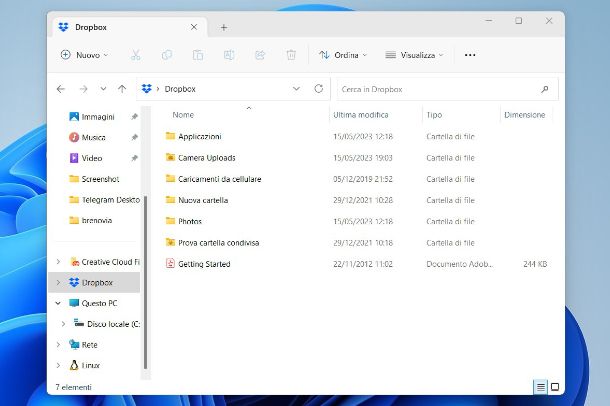This screenshot has height=406, width=610.
Task: Expand the Rete node
Action: pos(58,345)
